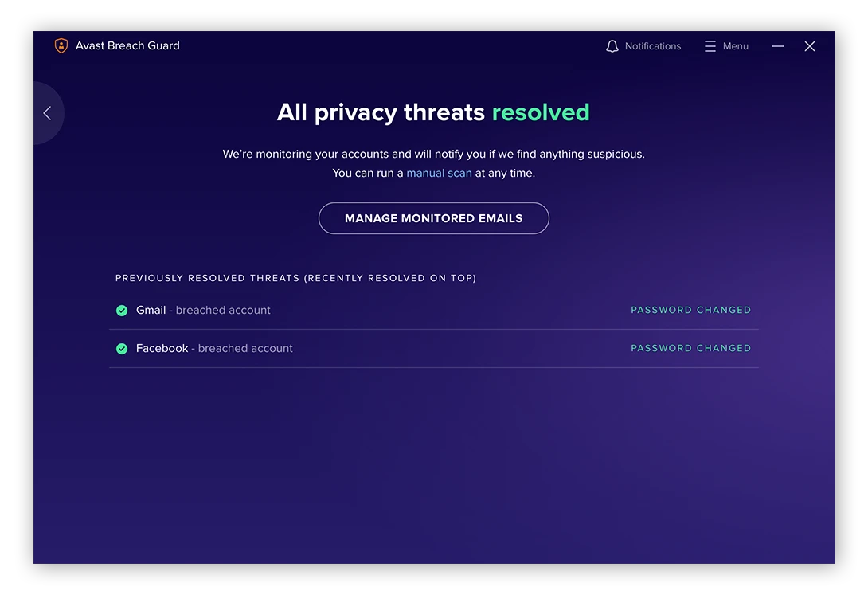Go back using the left arrow
Viewport: 868px width, 595px height.
click(x=47, y=113)
